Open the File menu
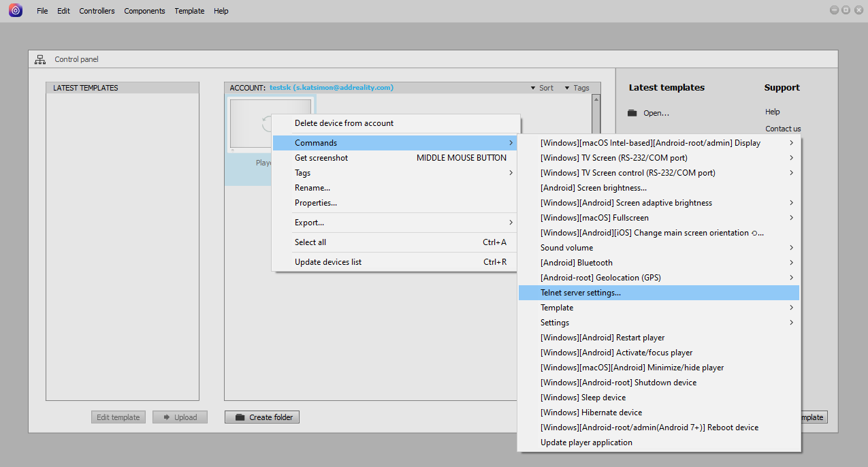The image size is (868, 467). 42,11
